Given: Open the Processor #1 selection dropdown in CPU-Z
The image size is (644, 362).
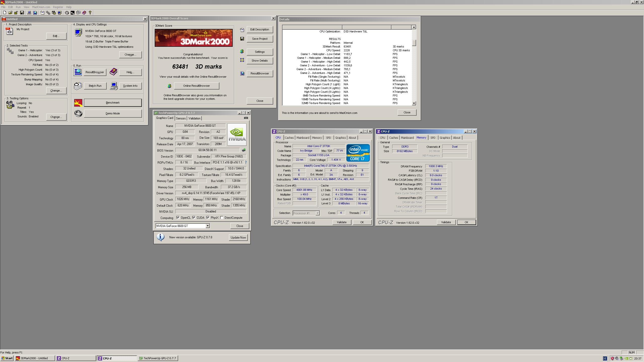Looking at the screenshot, I should 317,213.
